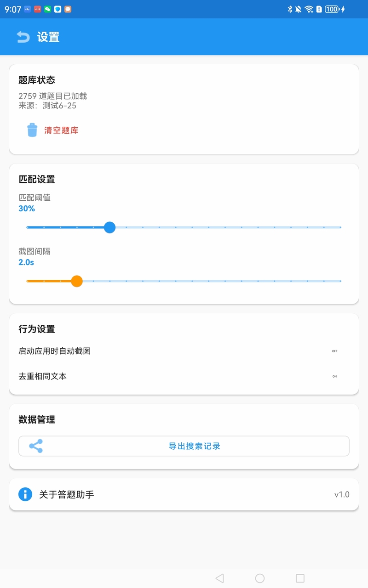This screenshot has width=368, height=588.
Task: Tap the Bluetooth icon in status bar
Action: [290, 9]
